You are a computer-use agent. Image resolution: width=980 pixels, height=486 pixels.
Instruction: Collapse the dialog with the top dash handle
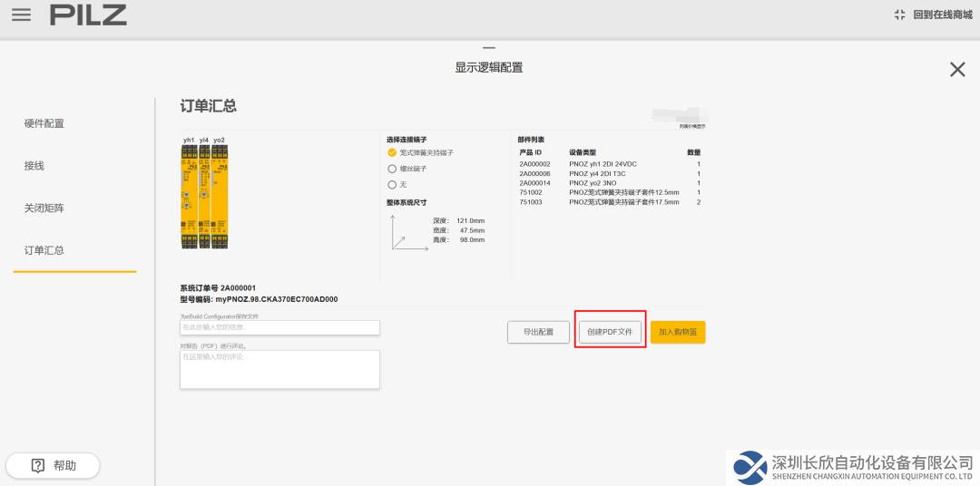(489, 48)
